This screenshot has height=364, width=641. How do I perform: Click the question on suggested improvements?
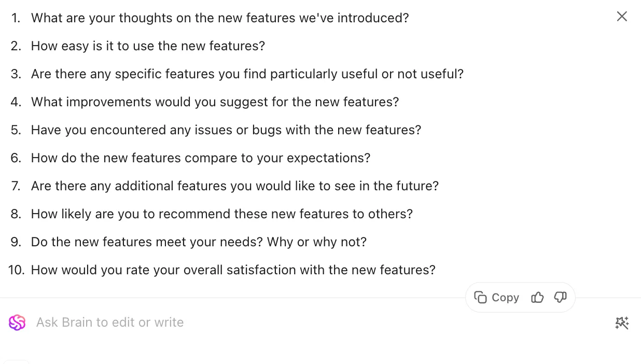pyautogui.click(x=215, y=102)
